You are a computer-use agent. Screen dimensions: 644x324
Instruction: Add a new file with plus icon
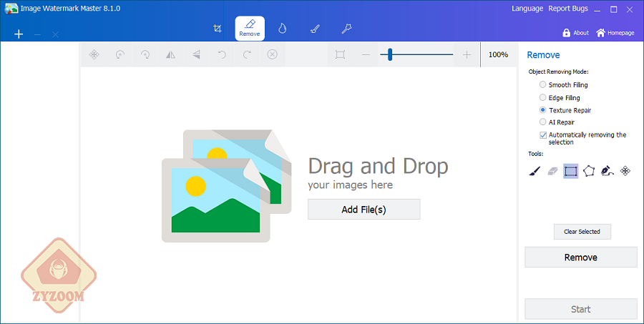(x=19, y=34)
